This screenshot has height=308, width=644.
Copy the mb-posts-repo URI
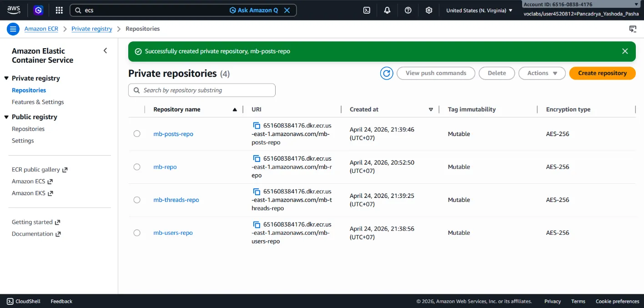click(x=257, y=126)
